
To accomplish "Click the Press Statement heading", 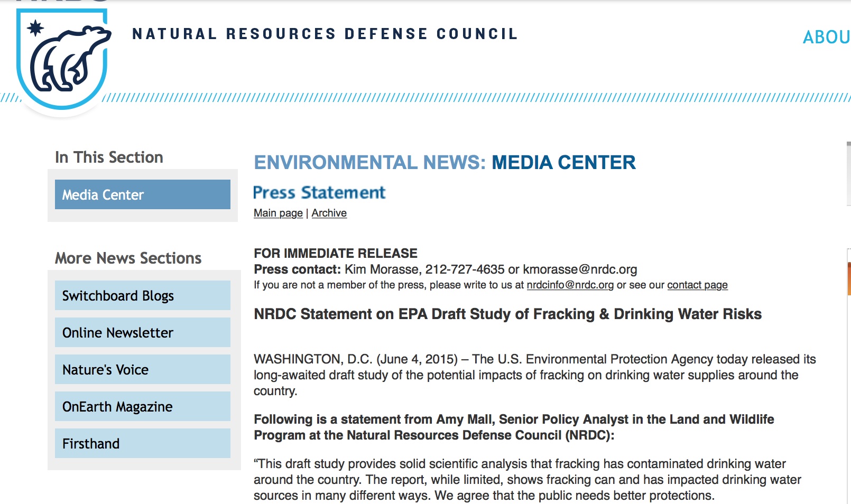I will pos(319,192).
